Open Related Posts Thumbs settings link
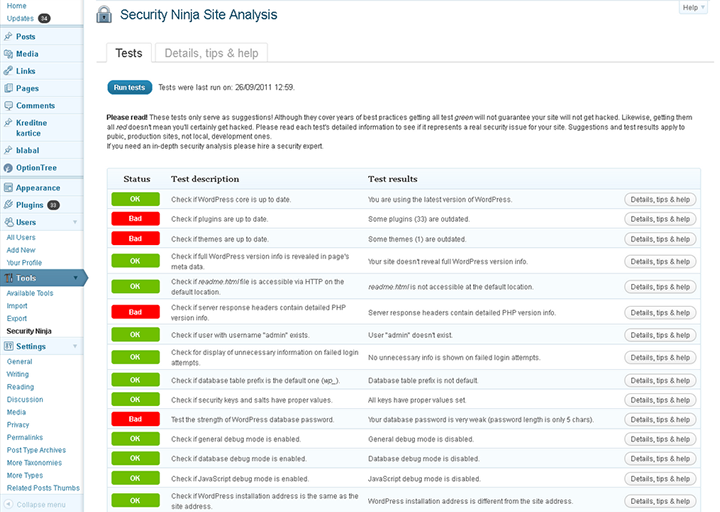Viewport: 720px width, 512px height. click(43, 488)
